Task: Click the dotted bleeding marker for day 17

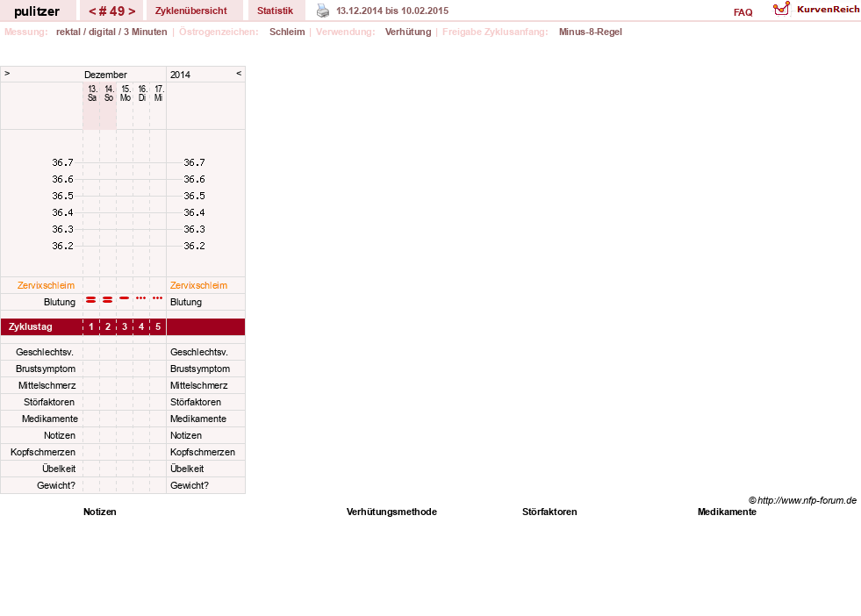Action: click(158, 298)
